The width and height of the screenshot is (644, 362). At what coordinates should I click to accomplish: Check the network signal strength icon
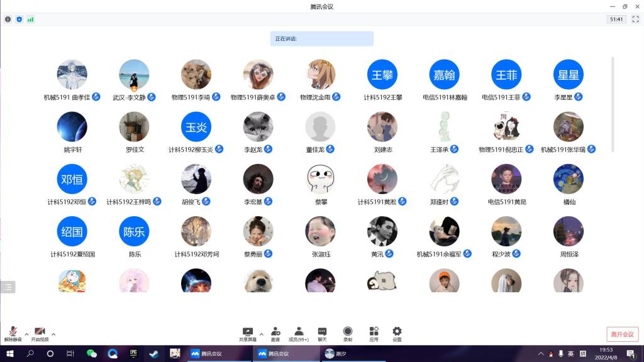coord(30,19)
